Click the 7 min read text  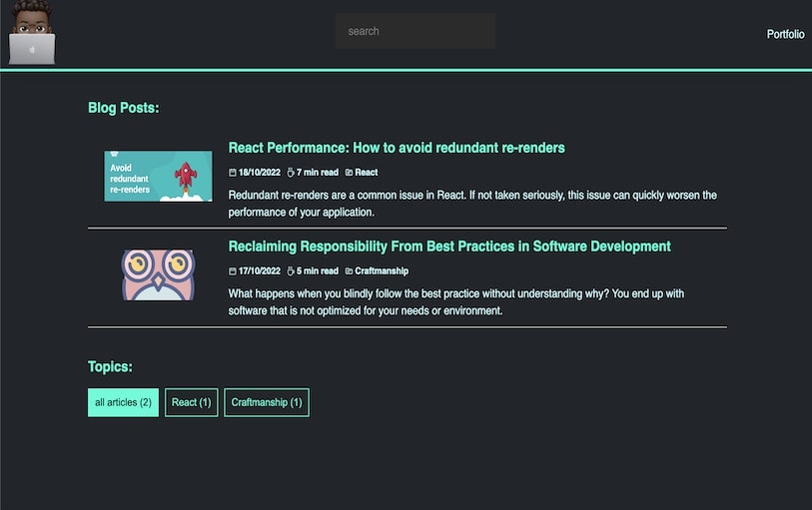coord(317,173)
